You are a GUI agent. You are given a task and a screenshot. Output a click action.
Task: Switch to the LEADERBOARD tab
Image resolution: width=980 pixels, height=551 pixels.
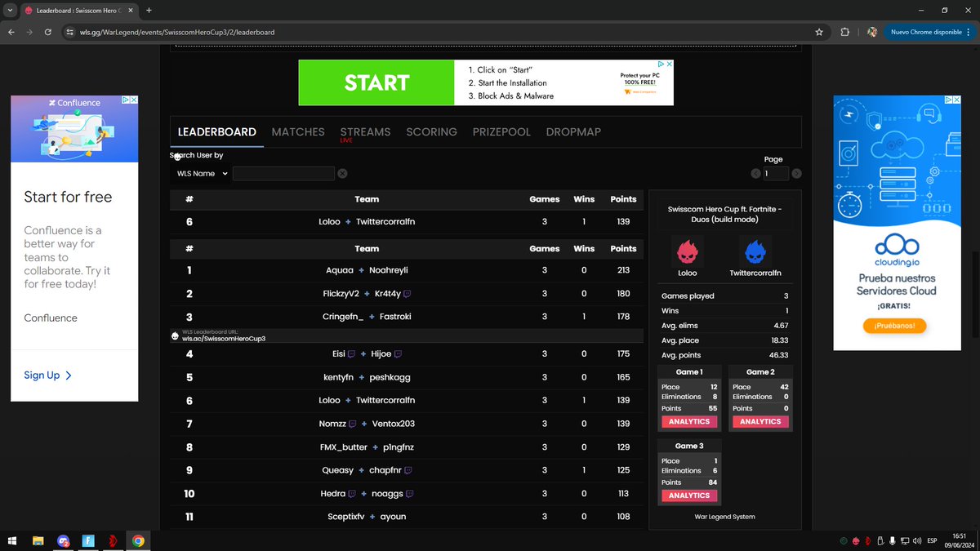[217, 131]
